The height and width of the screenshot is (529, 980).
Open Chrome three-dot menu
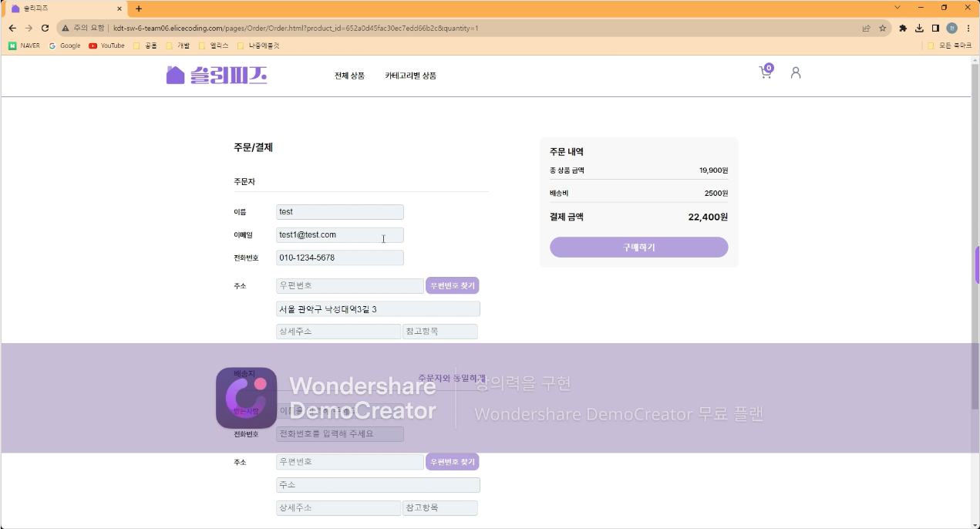pyautogui.click(x=968, y=28)
